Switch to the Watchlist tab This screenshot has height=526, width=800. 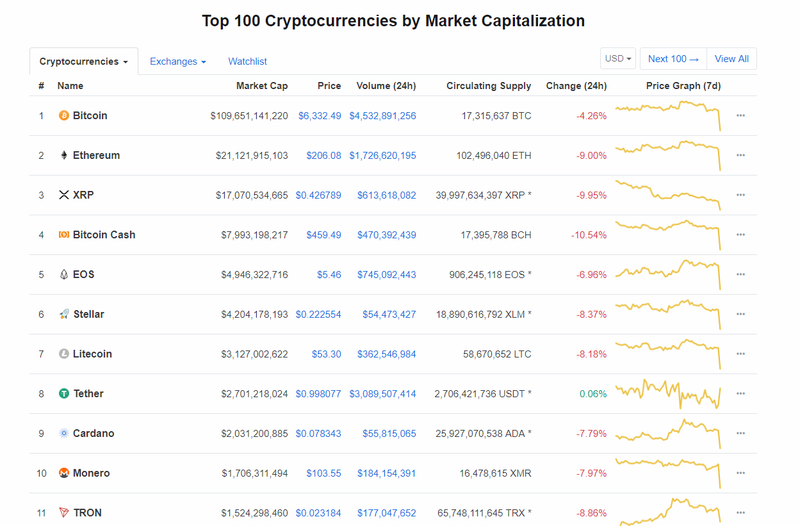247,61
